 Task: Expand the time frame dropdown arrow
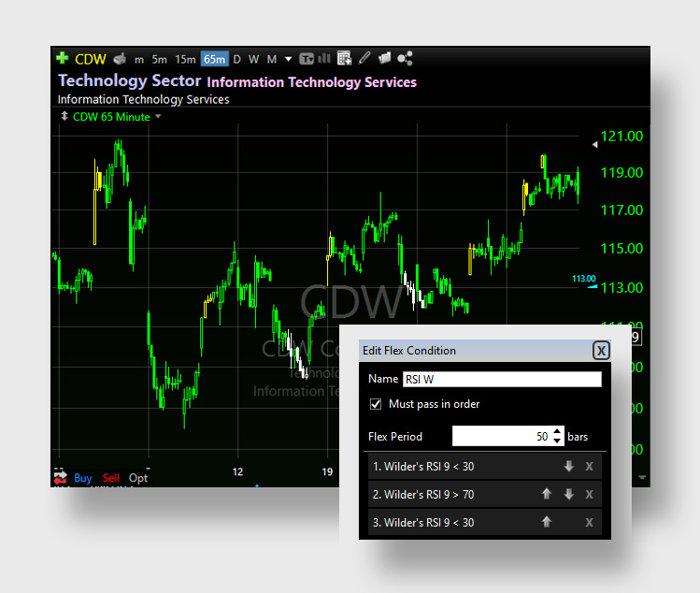pyautogui.click(x=288, y=59)
